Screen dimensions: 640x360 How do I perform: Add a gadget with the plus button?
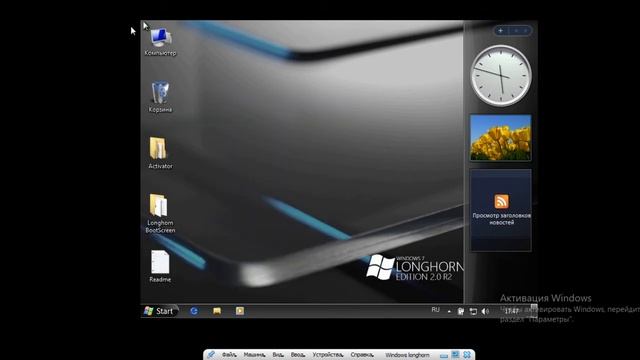point(500,31)
